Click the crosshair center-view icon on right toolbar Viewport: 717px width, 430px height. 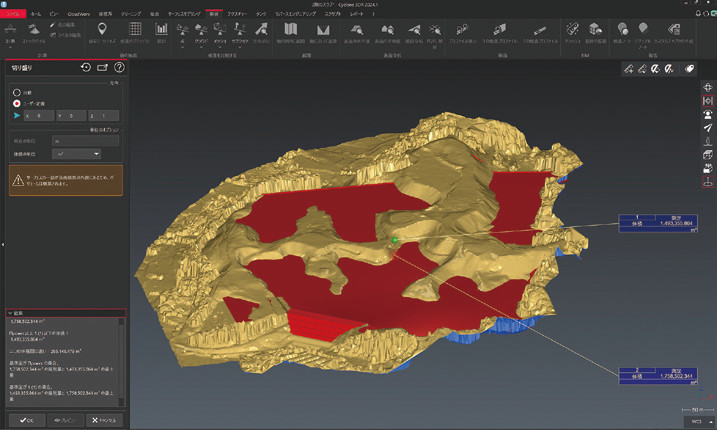click(x=708, y=87)
